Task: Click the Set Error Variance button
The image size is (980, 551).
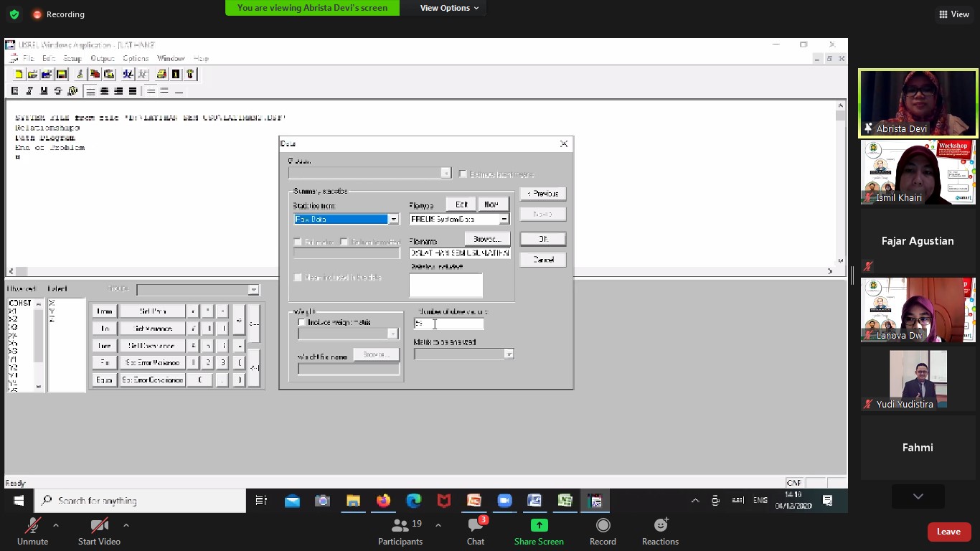Action: pos(151,363)
